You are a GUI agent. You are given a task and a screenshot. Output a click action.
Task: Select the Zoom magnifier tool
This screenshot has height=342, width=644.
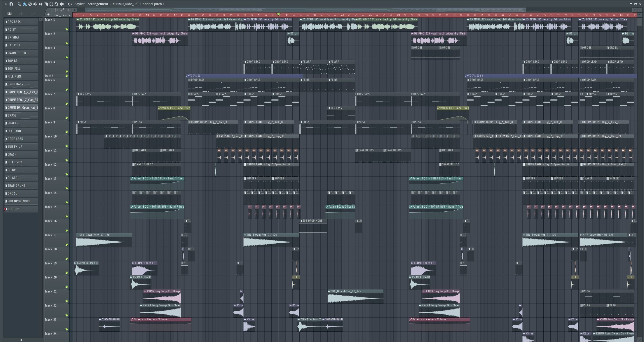[x=56, y=4]
